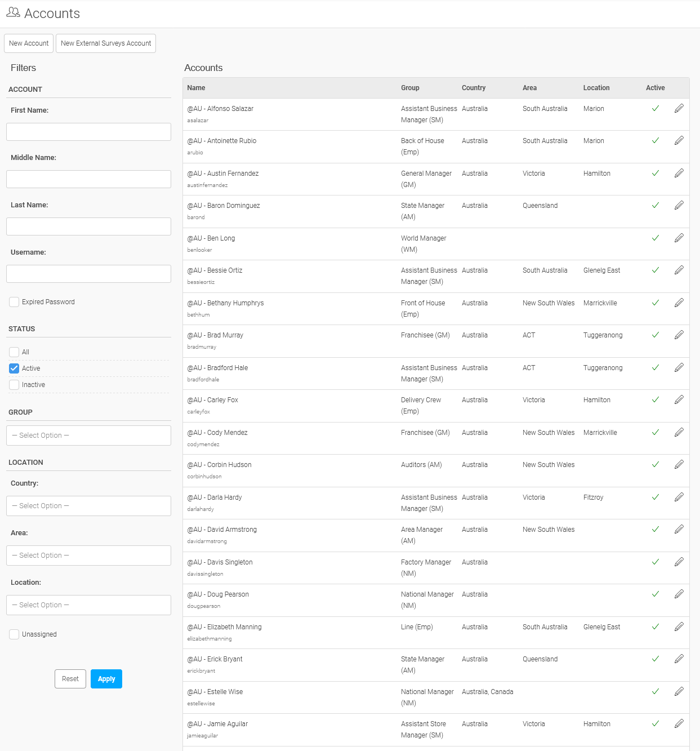Click pencil icon for Austin Fernandez
Image resolution: width=700 pixels, height=751 pixels.
point(679,173)
